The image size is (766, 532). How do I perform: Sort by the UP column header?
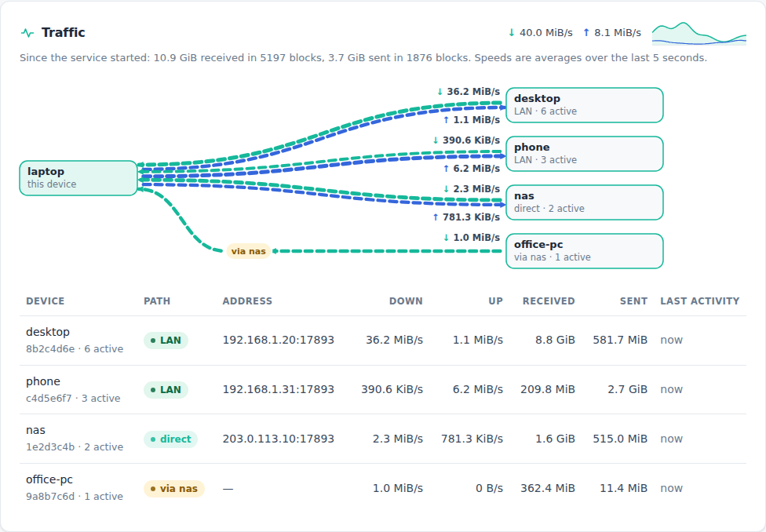(x=495, y=301)
